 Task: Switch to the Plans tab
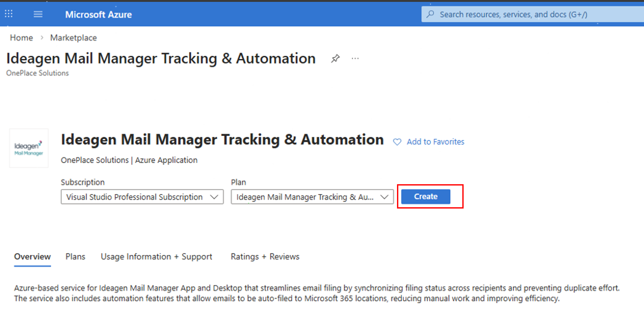coord(75,257)
